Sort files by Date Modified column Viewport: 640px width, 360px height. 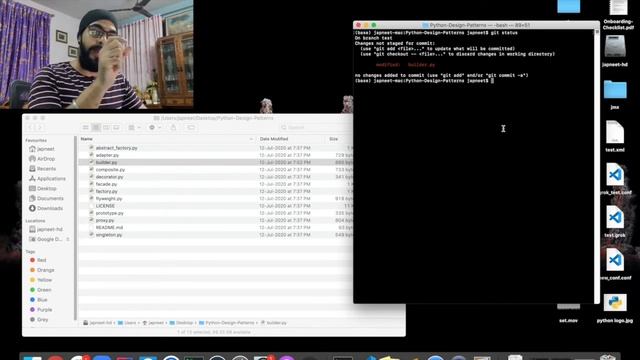[x=274, y=139]
